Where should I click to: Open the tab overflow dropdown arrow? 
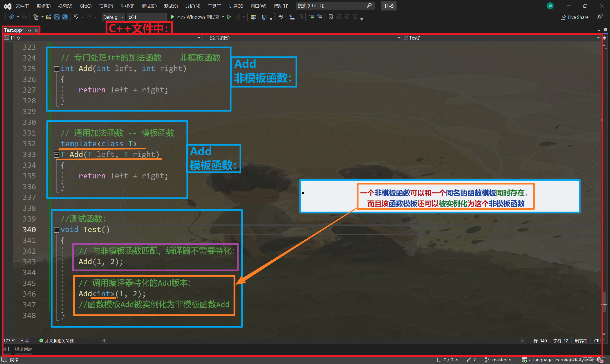pos(599,30)
